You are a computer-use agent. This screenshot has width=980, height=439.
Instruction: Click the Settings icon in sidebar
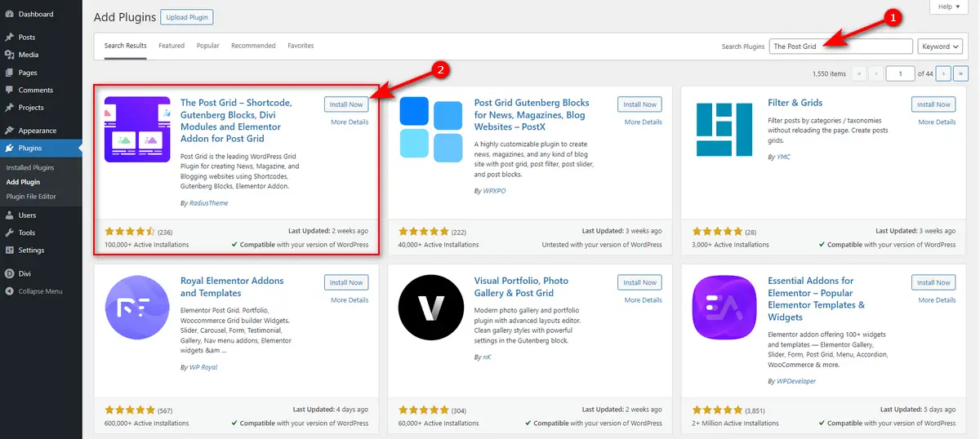click(9, 251)
